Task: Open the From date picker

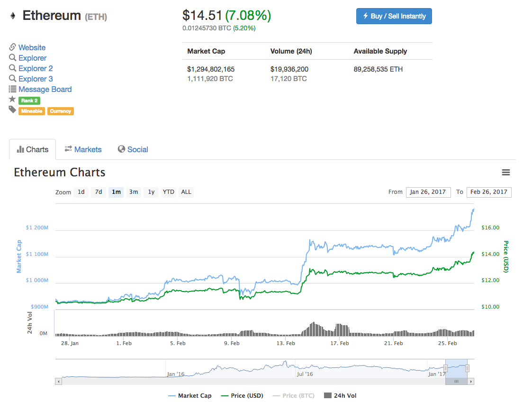Action: tap(428, 192)
